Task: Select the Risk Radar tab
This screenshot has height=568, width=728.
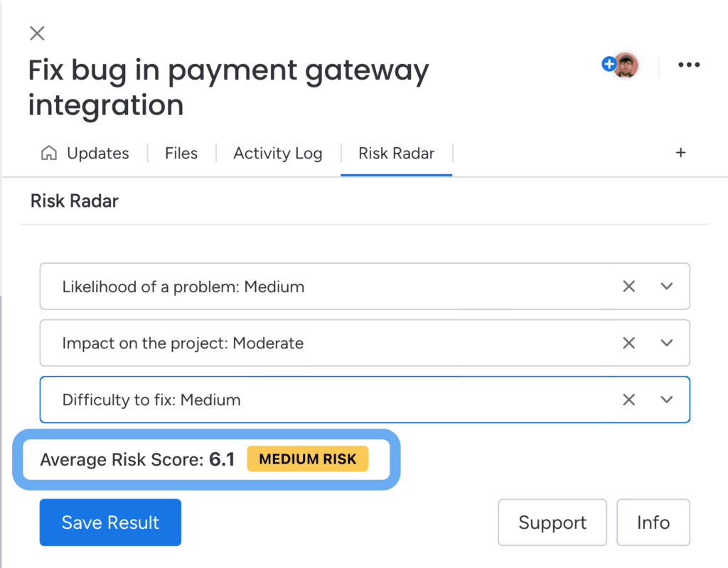Action: click(397, 154)
